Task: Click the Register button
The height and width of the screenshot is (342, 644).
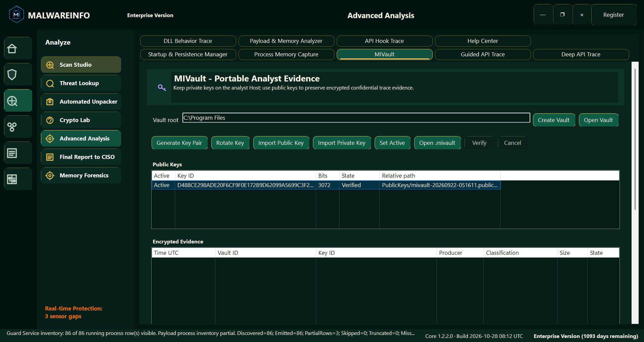Action: (613, 15)
